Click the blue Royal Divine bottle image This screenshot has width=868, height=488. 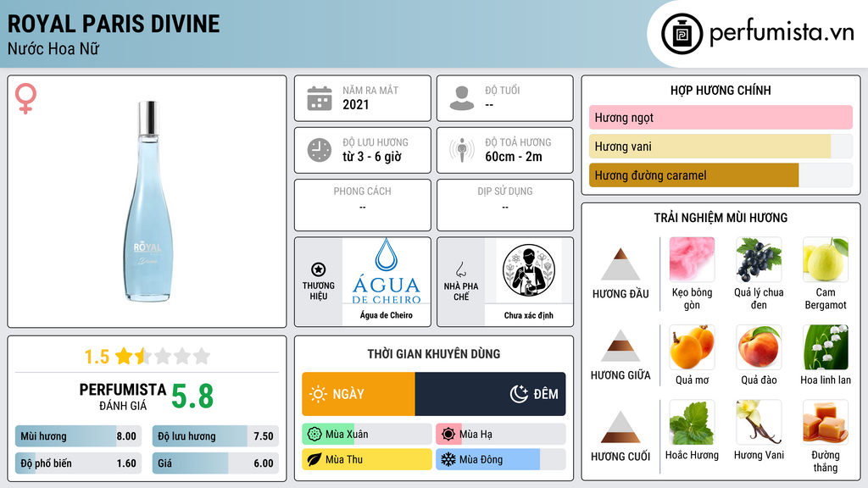(x=147, y=202)
